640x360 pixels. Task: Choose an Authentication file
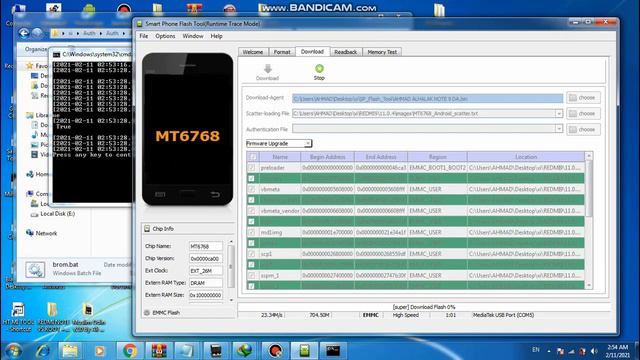tap(583, 129)
